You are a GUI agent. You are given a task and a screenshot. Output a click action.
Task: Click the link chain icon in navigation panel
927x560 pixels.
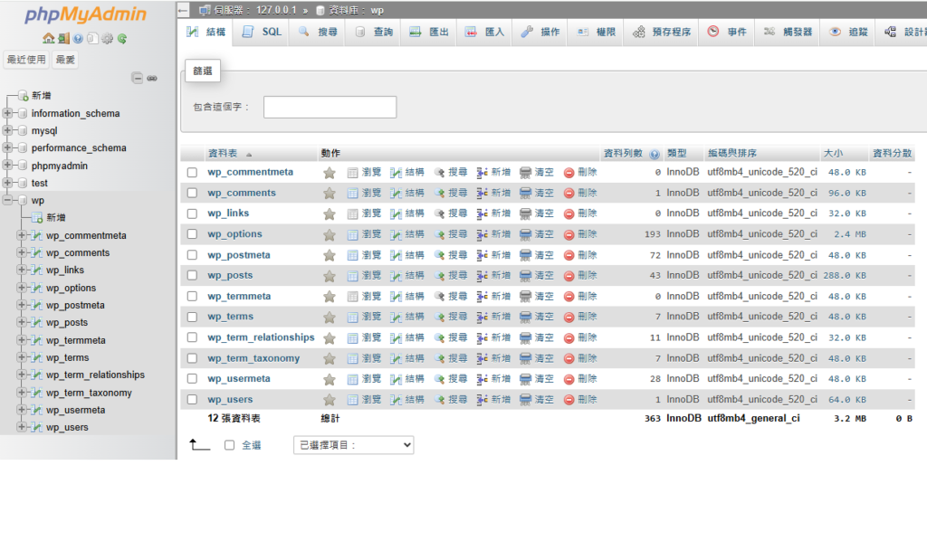(152, 78)
